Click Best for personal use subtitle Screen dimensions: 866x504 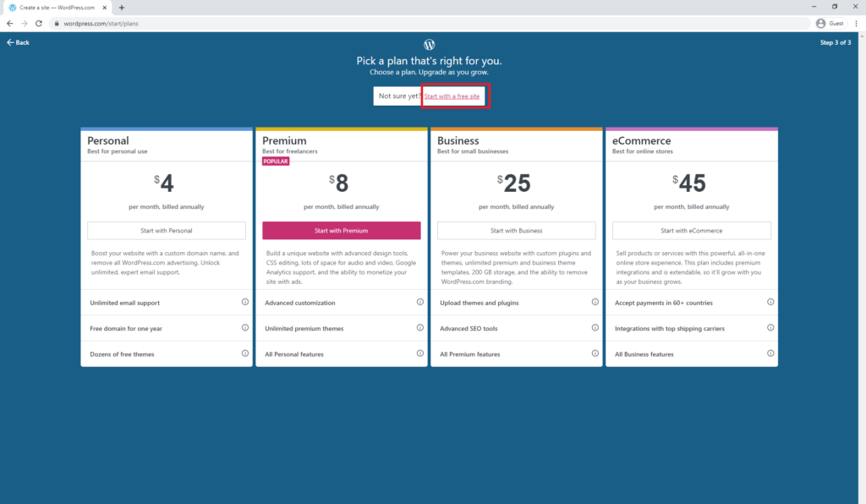[x=117, y=151]
